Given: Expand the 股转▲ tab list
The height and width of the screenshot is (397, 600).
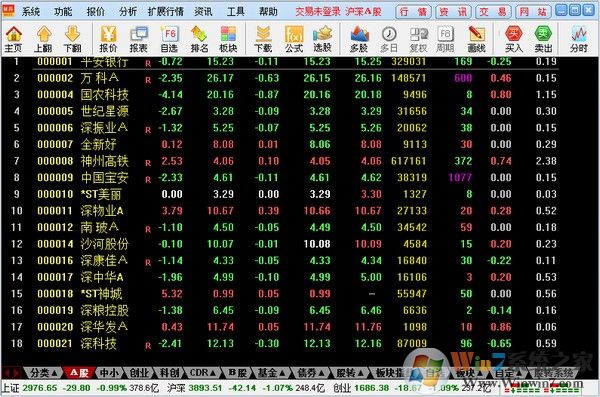Looking at the screenshot, I should tap(351, 372).
